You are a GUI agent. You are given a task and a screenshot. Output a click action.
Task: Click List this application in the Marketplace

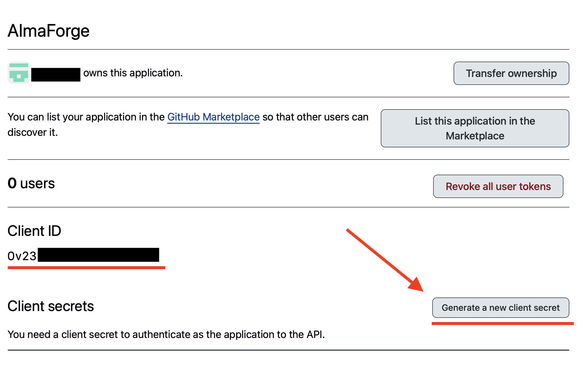475,128
